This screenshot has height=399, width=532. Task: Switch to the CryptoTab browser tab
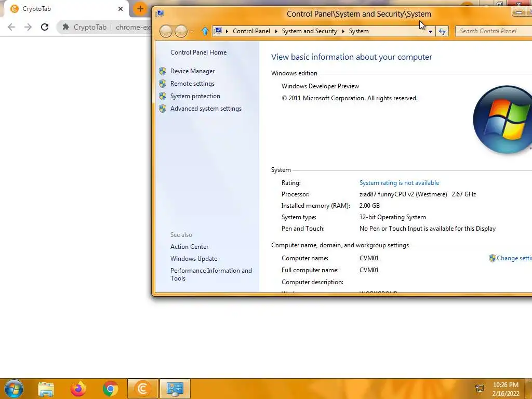click(x=66, y=9)
